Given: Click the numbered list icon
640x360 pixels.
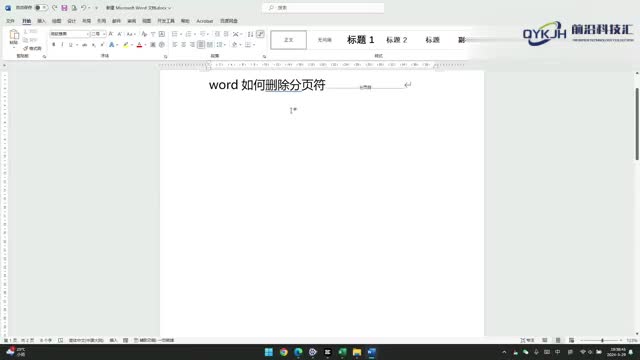Looking at the screenshot, I should (188, 34).
